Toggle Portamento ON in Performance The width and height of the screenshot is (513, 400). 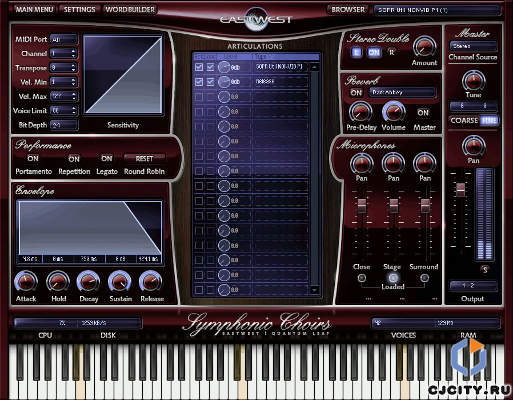(33, 158)
